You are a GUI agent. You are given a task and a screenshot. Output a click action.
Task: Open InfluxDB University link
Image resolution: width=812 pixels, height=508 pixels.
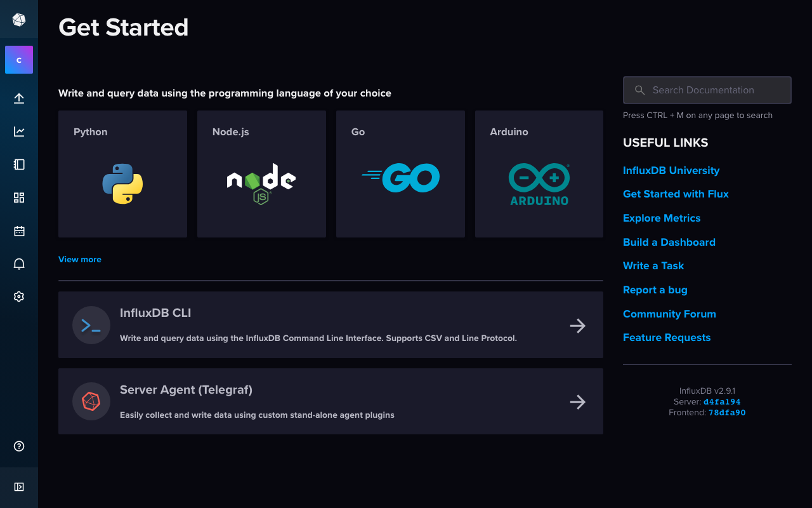[x=671, y=170]
